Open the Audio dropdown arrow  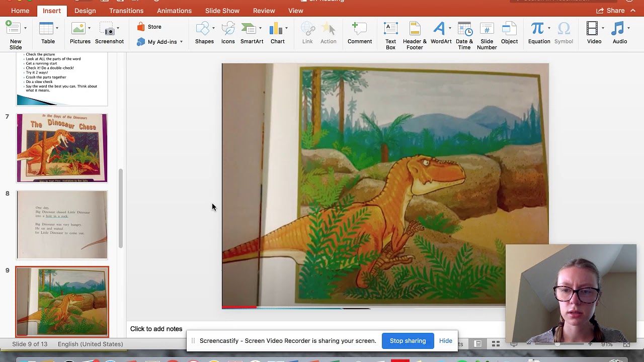[x=629, y=28]
